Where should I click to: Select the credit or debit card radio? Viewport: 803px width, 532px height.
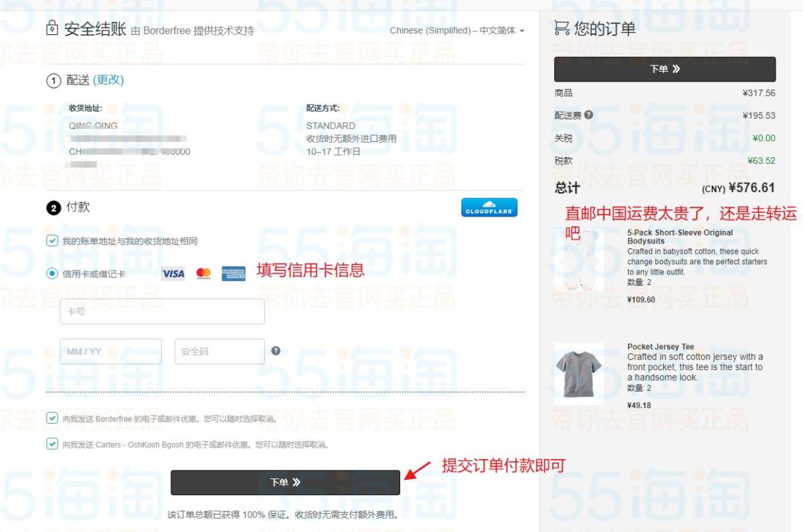52,274
